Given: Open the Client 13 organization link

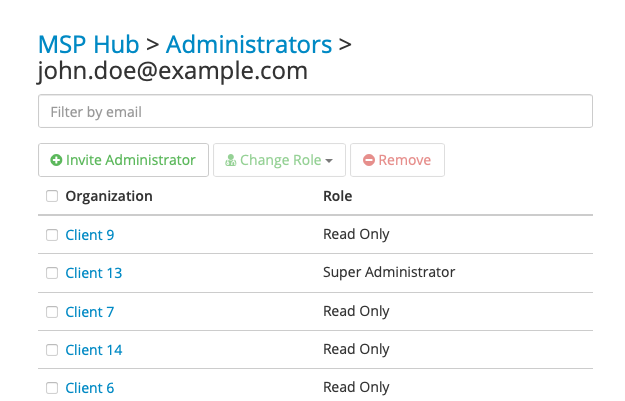Looking at the screenshot, I should coord(94,273).
